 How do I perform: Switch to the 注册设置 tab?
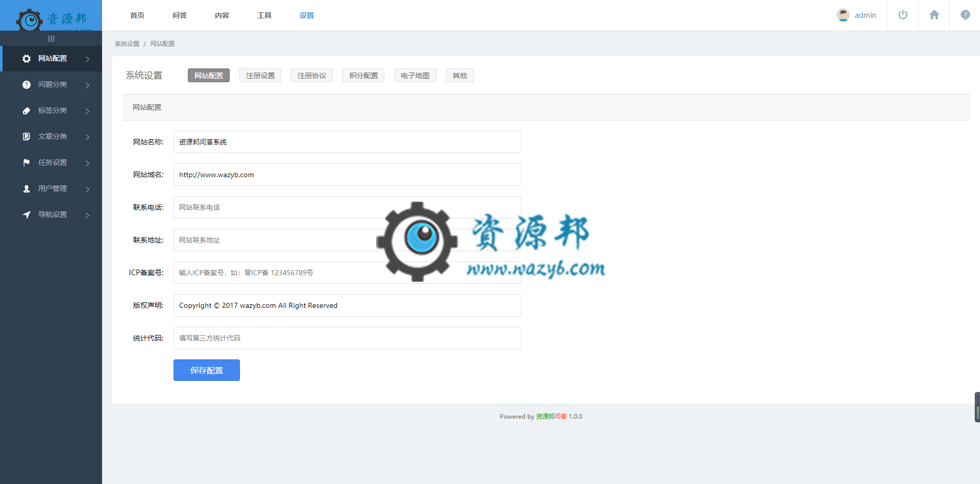click(260, 76)
